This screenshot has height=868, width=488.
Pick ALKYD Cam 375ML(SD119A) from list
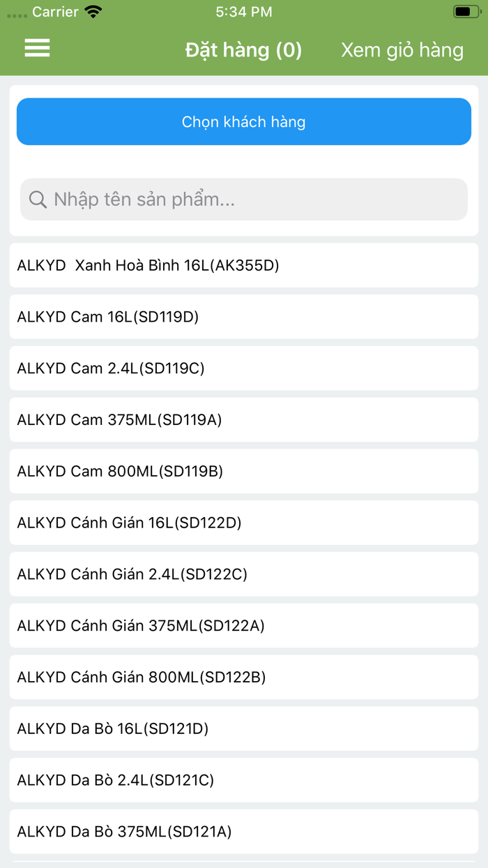point(243,420)
